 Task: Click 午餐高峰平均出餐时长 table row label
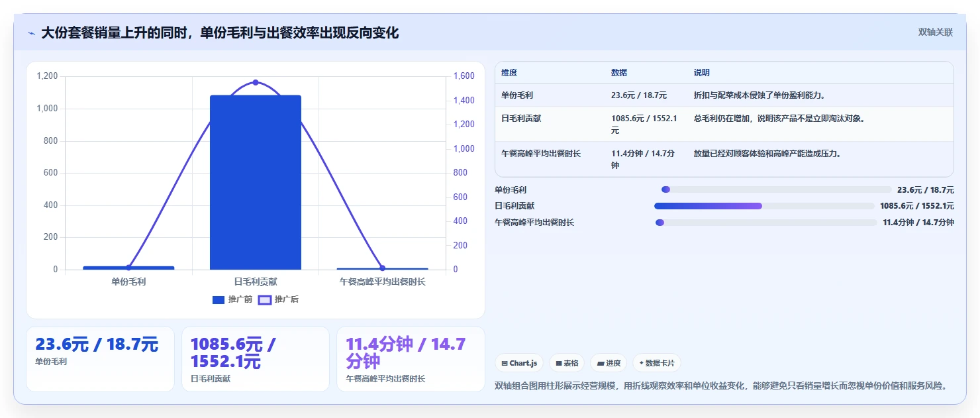tap(541, 153)
